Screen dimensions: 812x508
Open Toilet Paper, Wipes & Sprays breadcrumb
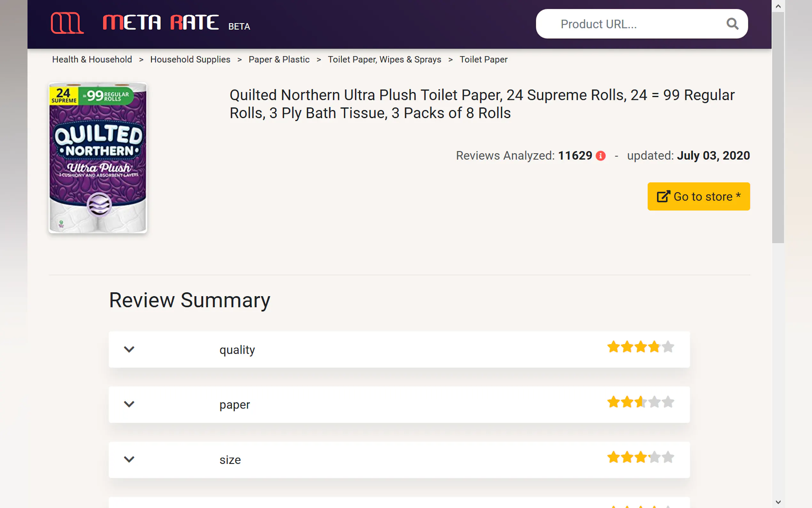[x=384, y=60]
